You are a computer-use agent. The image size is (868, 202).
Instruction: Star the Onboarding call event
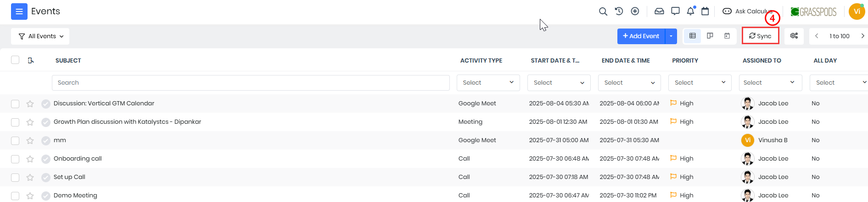30,159
